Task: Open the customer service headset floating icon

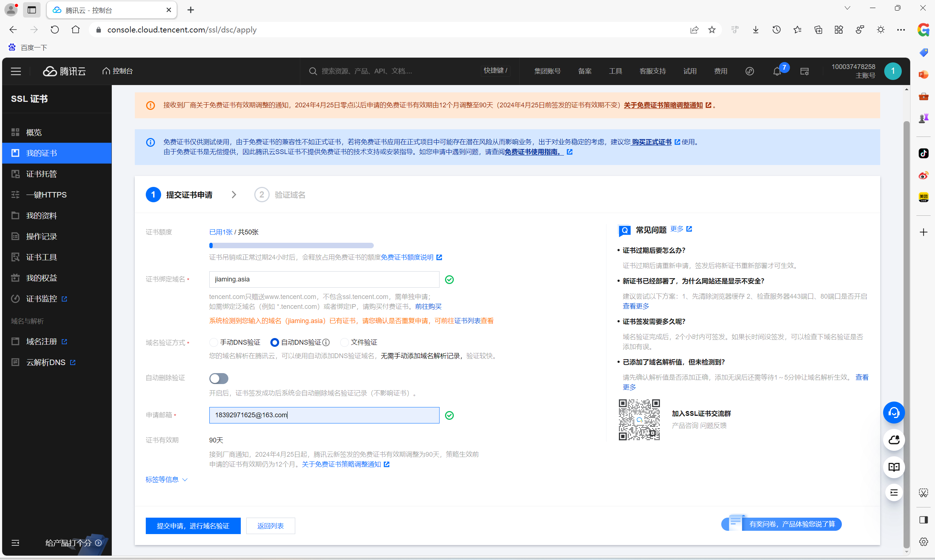Action: [x=893, y=413]
